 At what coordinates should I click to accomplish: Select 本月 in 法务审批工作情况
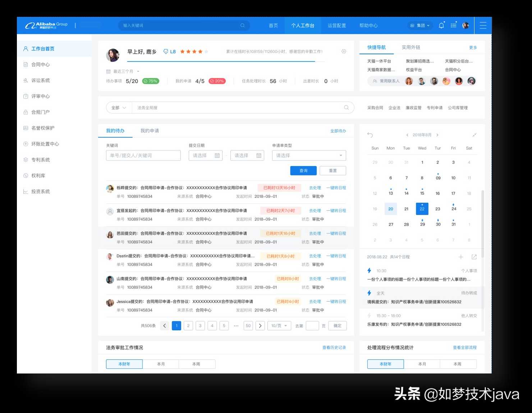pos(161,364)
